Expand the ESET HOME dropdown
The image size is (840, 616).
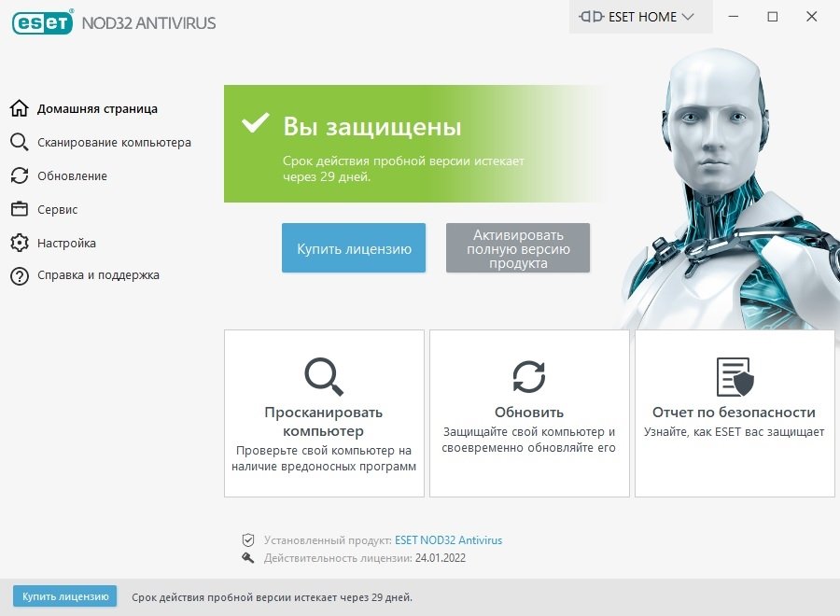click(x=640, y=17)
